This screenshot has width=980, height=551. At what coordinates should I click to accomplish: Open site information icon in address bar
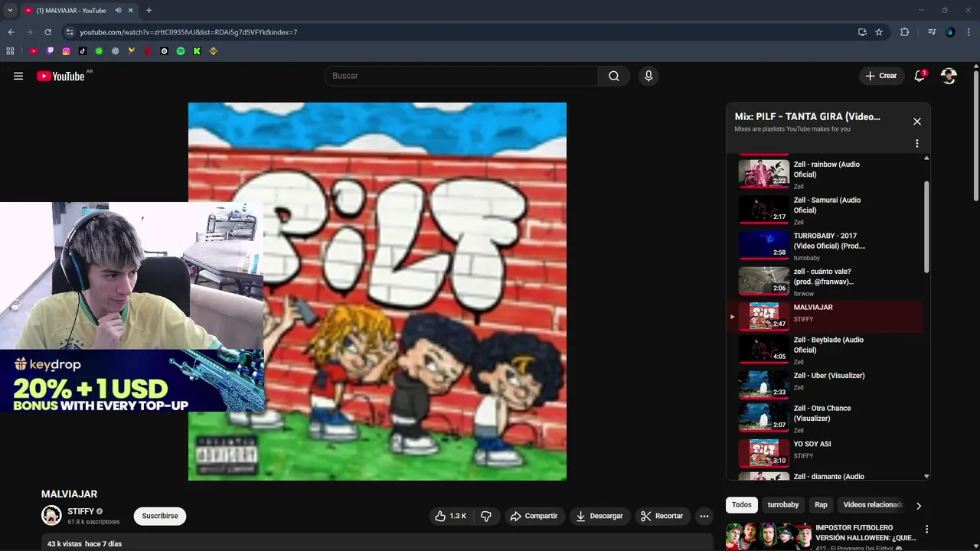click(x=70, y=32)
